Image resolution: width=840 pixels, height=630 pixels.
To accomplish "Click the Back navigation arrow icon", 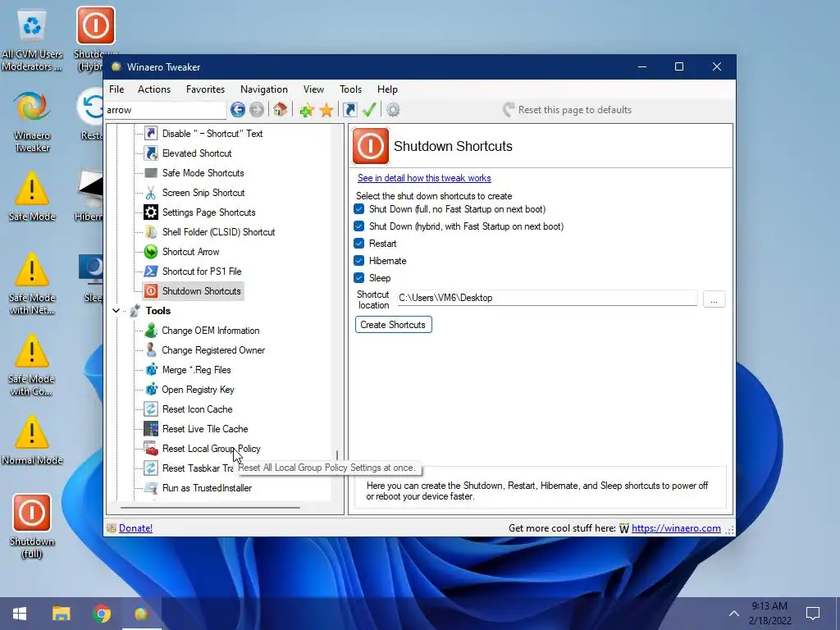I will pos(238,110).
